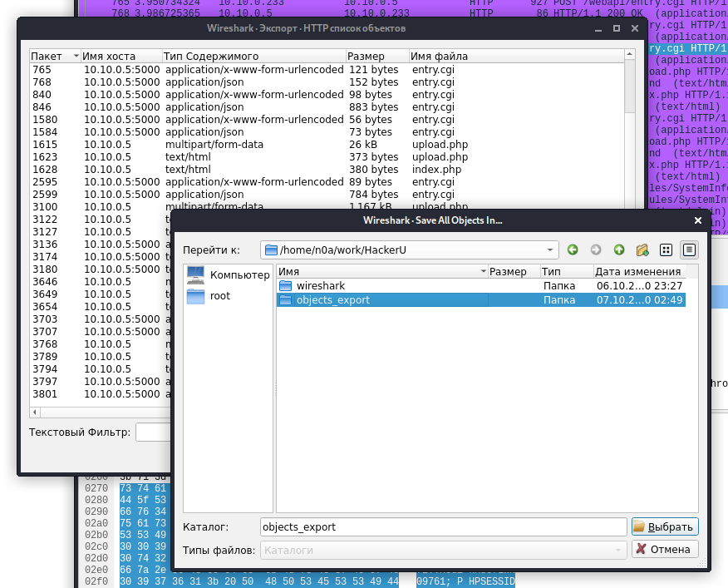Select packet 1628 index.php row
728x588 pixels.
[327, 170]
